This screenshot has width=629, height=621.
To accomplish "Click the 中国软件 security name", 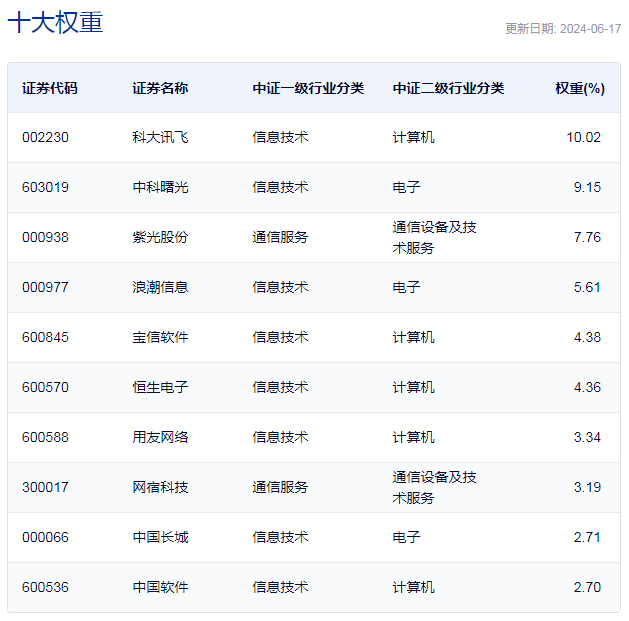I will point(160,587).
